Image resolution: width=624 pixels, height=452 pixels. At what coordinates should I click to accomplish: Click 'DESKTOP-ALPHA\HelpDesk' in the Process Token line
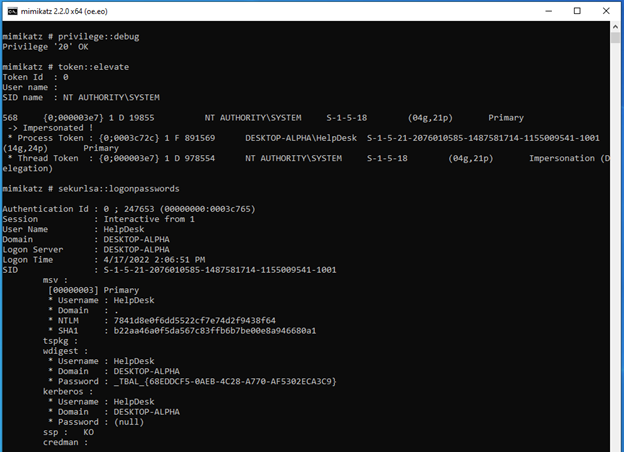click(301, 138)
